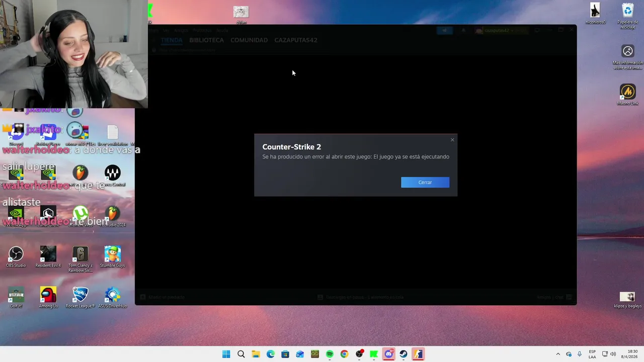Select the licensevalidation file on the desktop

pos(113,135)
